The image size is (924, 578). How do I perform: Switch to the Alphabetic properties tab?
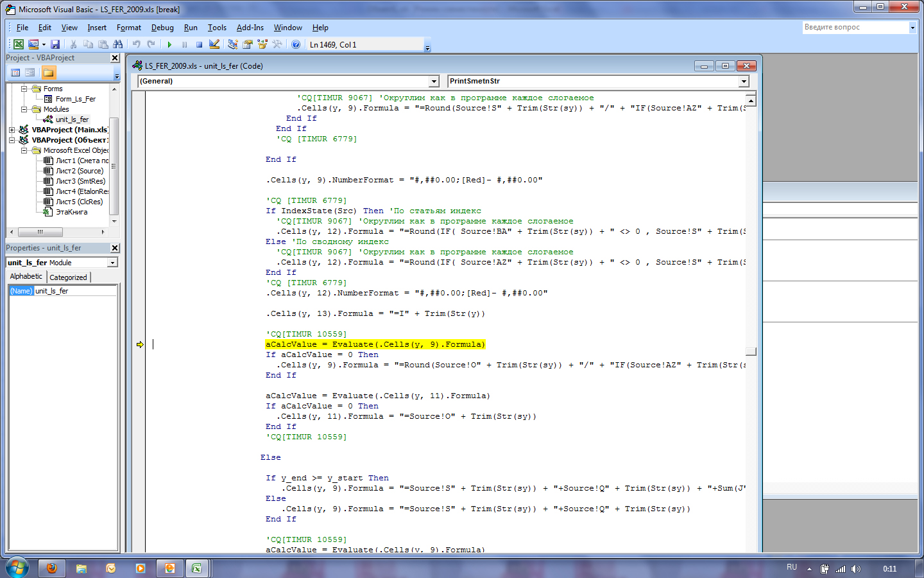pos(26,276)
